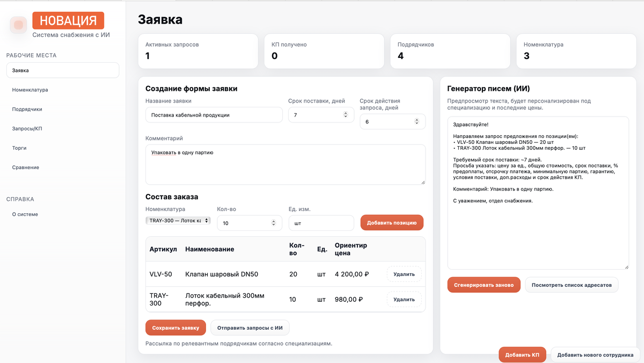This screenshot has height=363, width=644.
Task: Click the Генератор писем (ИИ) heading
Action: [489, 89]
